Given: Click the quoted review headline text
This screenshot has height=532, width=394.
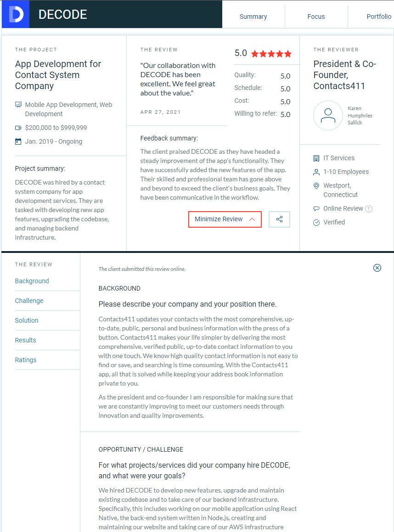Looking at the screenshot, I should coord(178,79).
